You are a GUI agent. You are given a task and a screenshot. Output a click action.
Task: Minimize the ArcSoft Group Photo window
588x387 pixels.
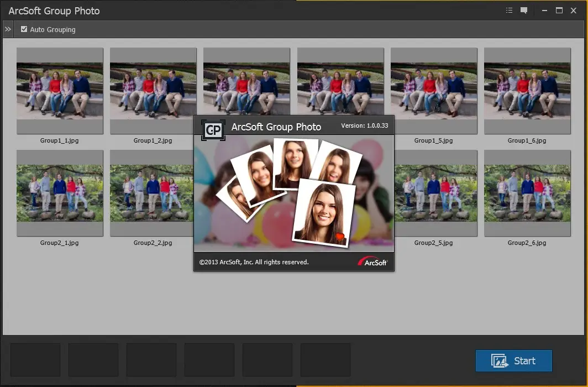pos(544,11)
